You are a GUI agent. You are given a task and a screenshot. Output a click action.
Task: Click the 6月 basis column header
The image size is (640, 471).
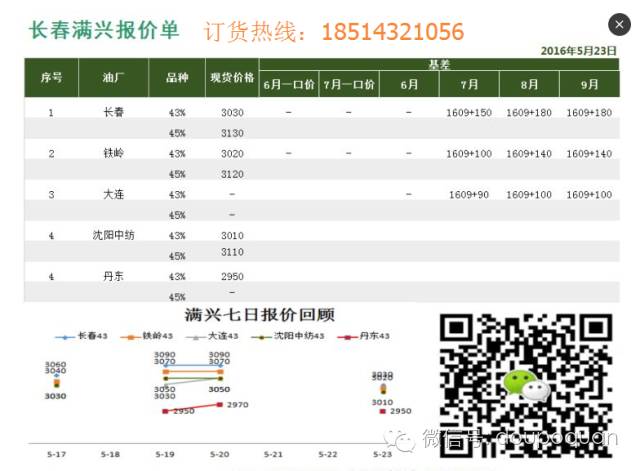point(409,84)
